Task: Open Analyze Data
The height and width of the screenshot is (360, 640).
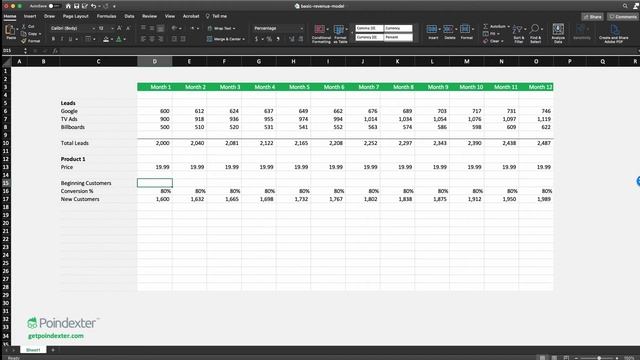Action: pos(558,33)
